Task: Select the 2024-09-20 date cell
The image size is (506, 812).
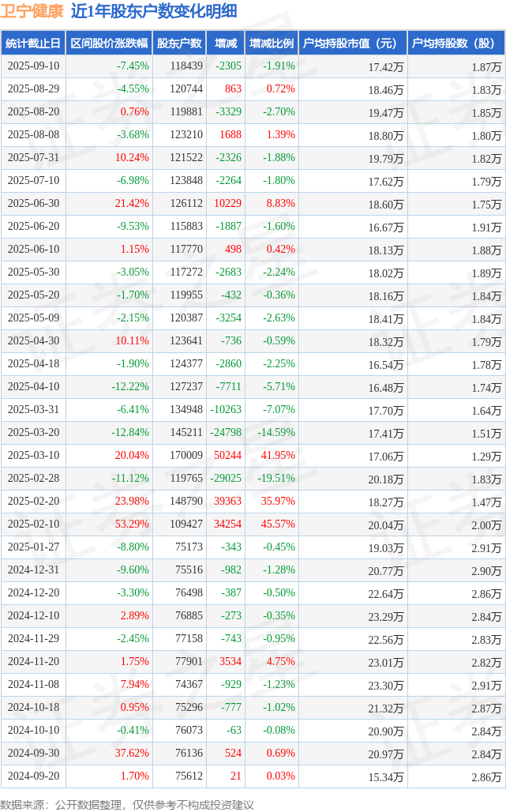Action: coord(32,776)
